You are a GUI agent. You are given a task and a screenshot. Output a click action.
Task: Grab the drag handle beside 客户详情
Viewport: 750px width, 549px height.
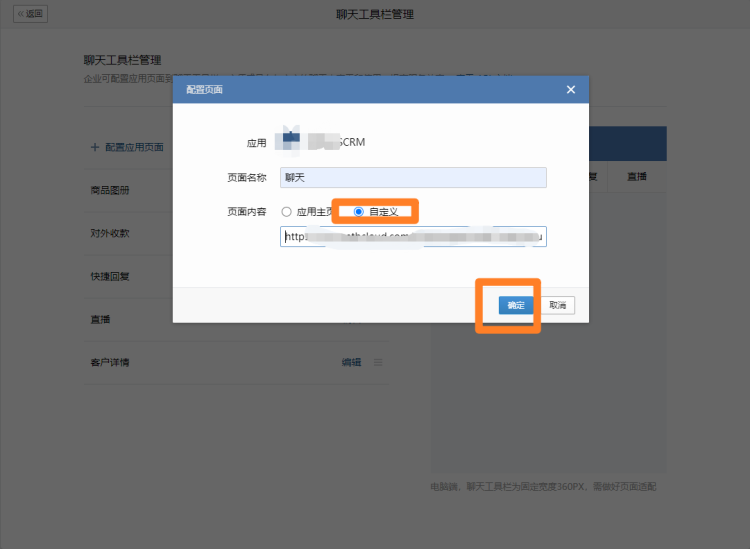click(x=378, y=362)
